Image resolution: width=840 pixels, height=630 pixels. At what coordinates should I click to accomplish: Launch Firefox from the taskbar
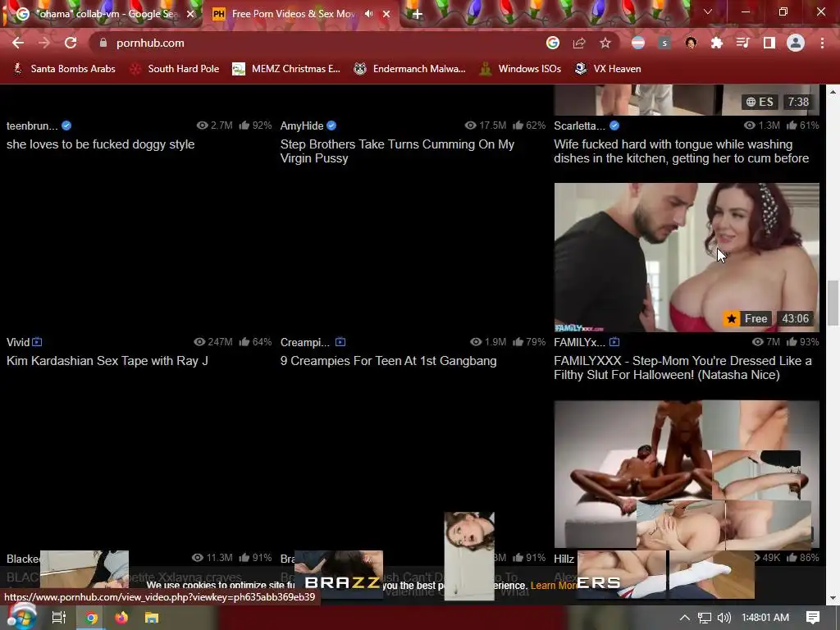(x=121, y=618)
